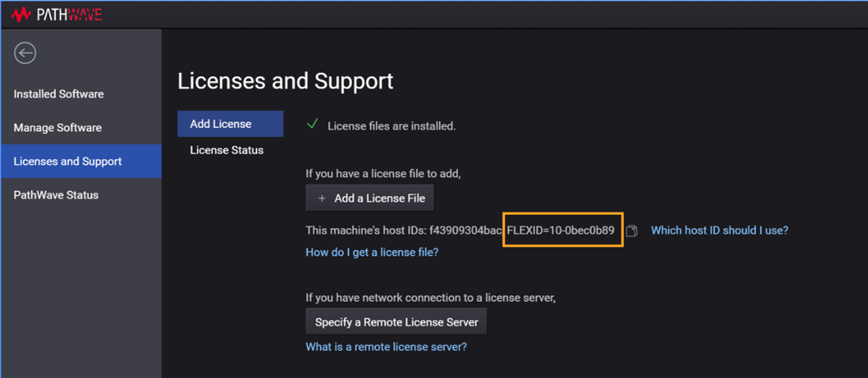Click the highlighted FLEXID=10-0bec0b89 value
Screen dimensions: 868x378
[x=563, y=230]
